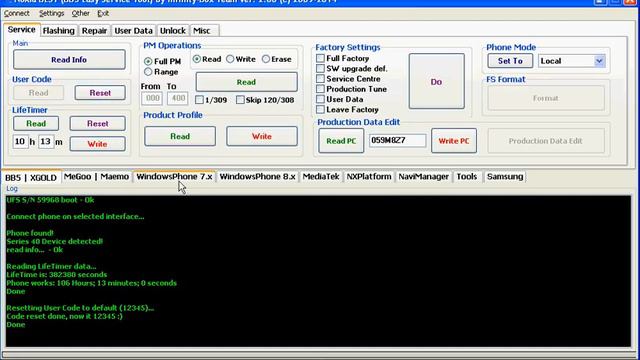This screenshot has height=360, width=640.
Task: Click the progress bar at window bottom
Action: (320, 355)
